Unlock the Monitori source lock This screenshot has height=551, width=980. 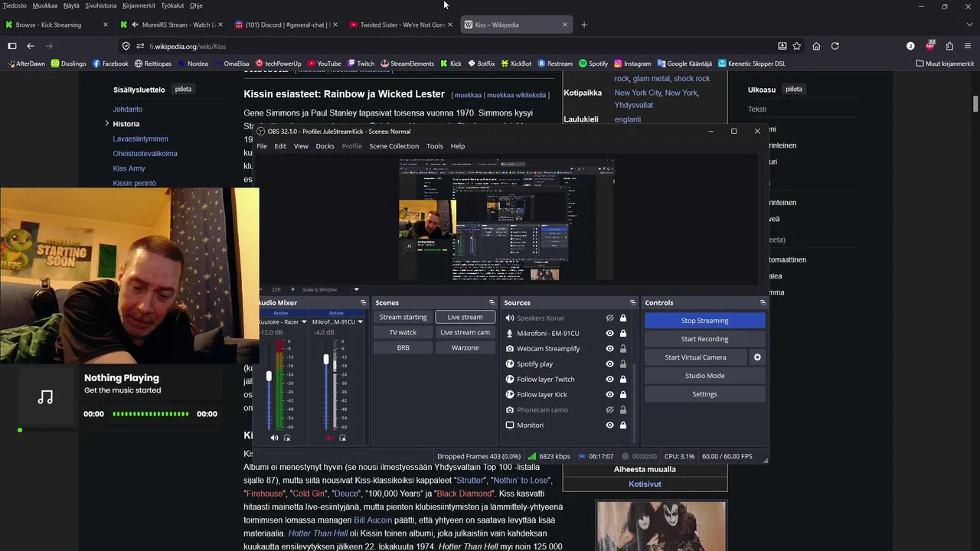tap(623, 425)
